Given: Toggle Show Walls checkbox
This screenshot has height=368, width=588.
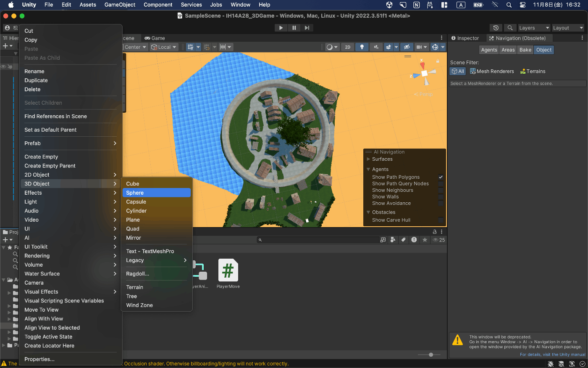Looking at the screenshot, I should pyautogui.click(x=441, y=197).
